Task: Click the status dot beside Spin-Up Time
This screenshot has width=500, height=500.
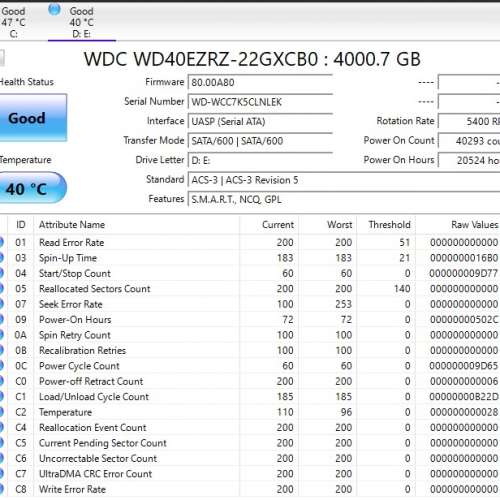Action: click(x=1, y=258)
